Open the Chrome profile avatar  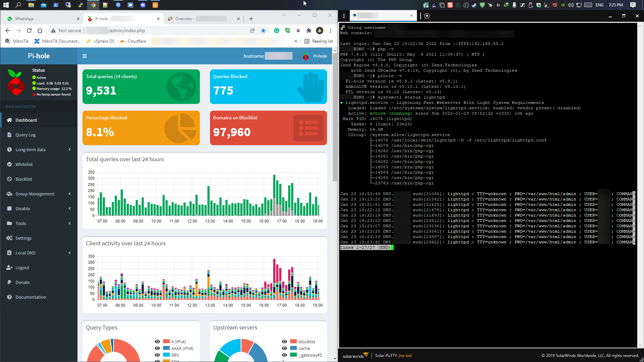point(320,31)
